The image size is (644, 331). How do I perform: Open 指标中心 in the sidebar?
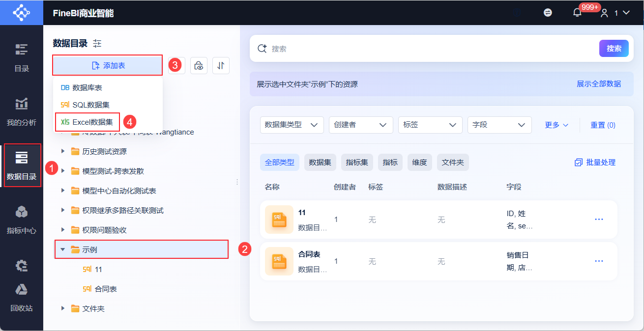pyautogui.click(x=21, y=220)
